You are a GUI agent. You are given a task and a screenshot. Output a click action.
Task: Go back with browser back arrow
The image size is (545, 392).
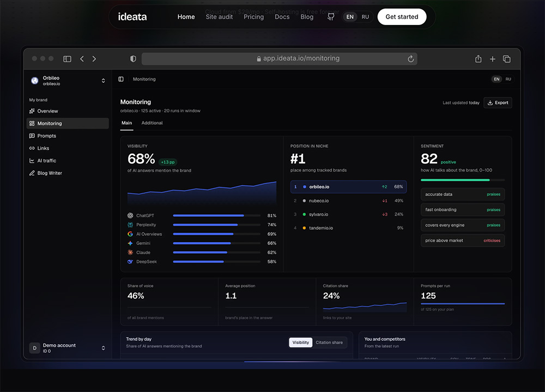click(82, 59)
